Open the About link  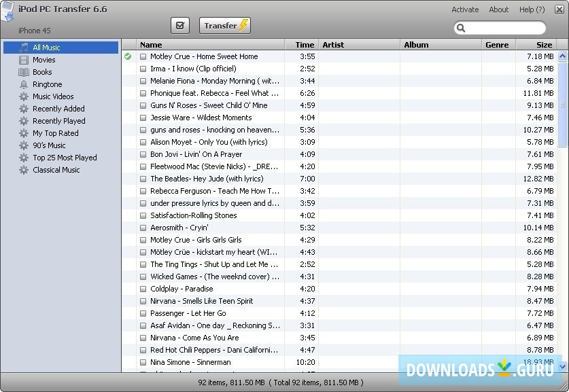coord(498,10)
